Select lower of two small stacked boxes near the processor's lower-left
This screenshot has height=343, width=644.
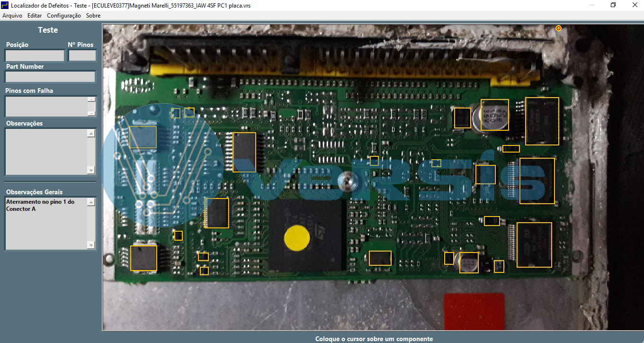coord(205,271)
